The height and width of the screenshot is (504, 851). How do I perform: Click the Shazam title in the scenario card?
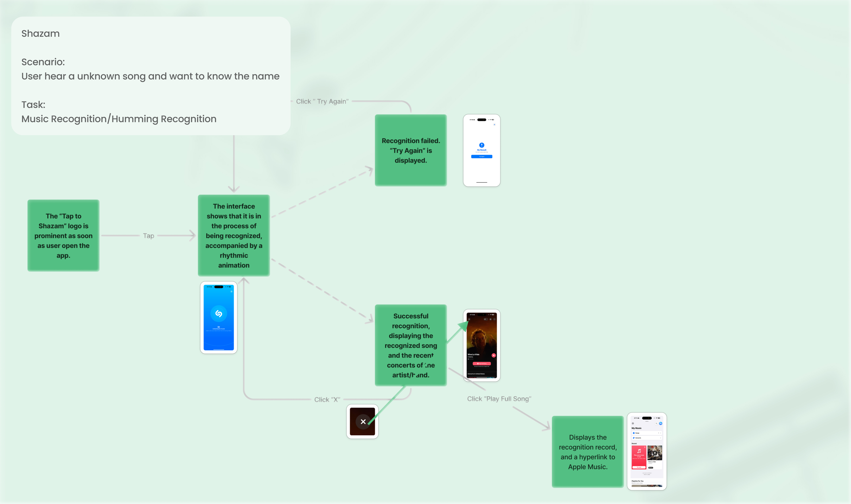[40, 34]
